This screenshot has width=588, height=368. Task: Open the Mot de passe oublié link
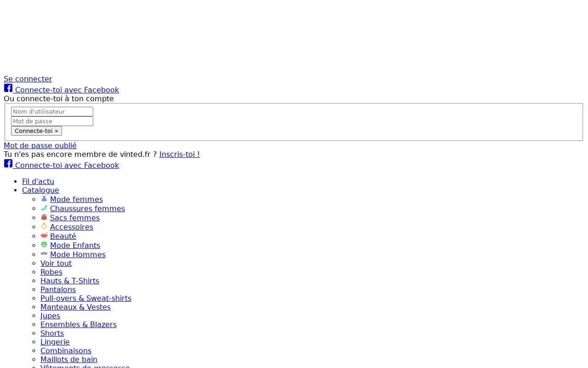40,146
